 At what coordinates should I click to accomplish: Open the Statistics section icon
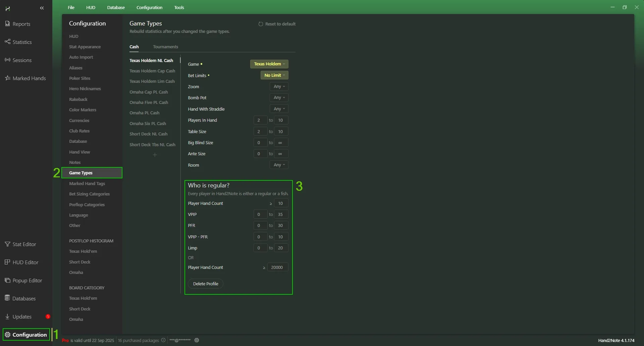(x=7, y=42)
